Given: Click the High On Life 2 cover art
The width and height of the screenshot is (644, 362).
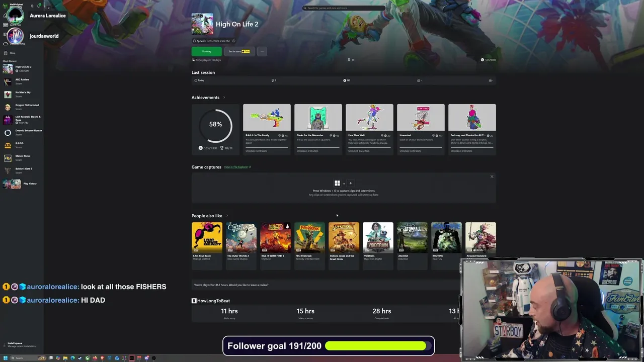Looking at the screenshot, I should click(x=202, y=24).
